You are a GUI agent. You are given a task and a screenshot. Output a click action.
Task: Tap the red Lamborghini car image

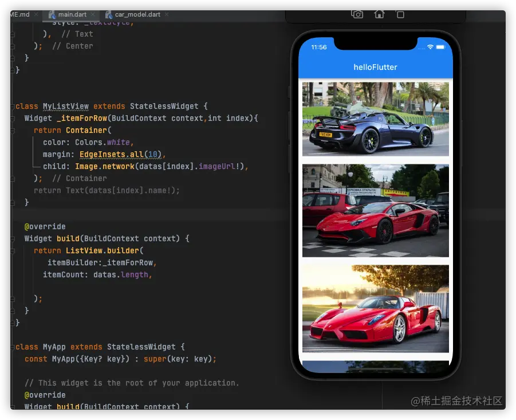(x=376, y=210)
